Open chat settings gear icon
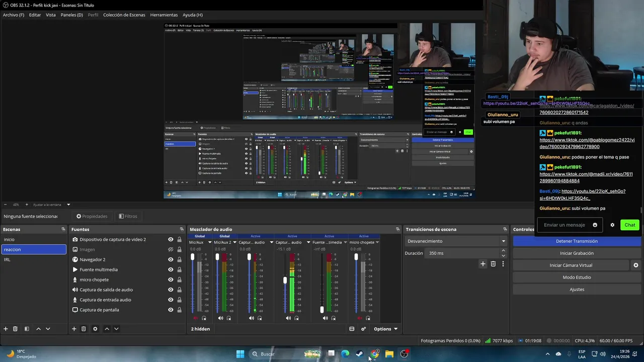 pos(612,225)
